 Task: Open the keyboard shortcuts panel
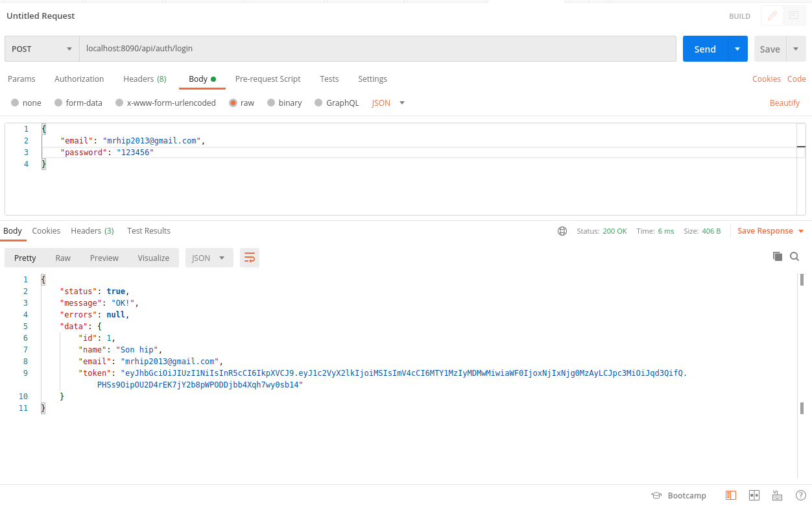[x=778, y=495]
